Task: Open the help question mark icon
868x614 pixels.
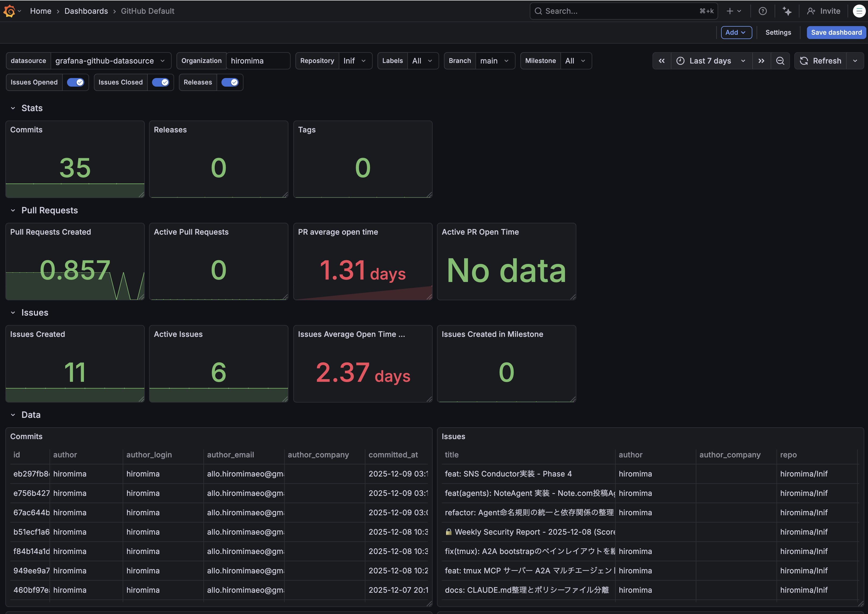Action: (x=763, y=11)
